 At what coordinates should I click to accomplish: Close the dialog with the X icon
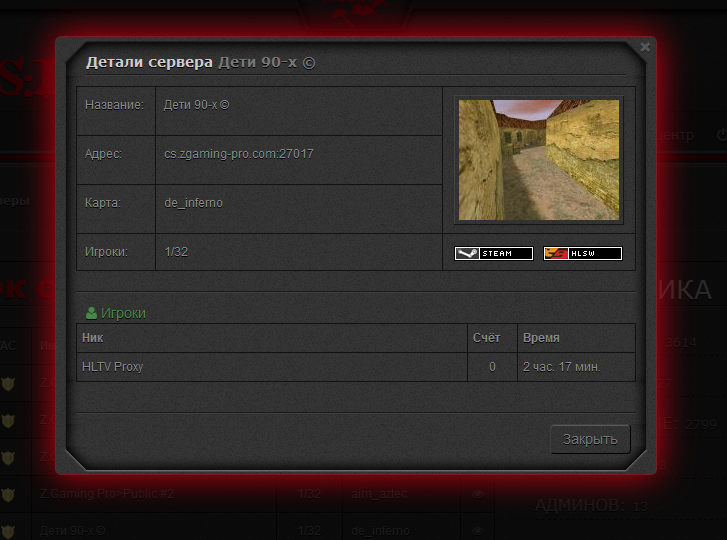[x=645, y=47]
